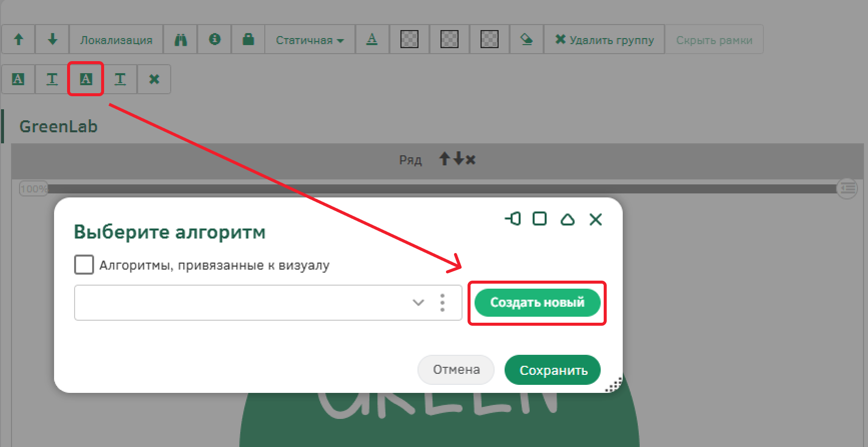Click the underlined A text color icon
Screen dimensions: 868x447
(372, 39)
